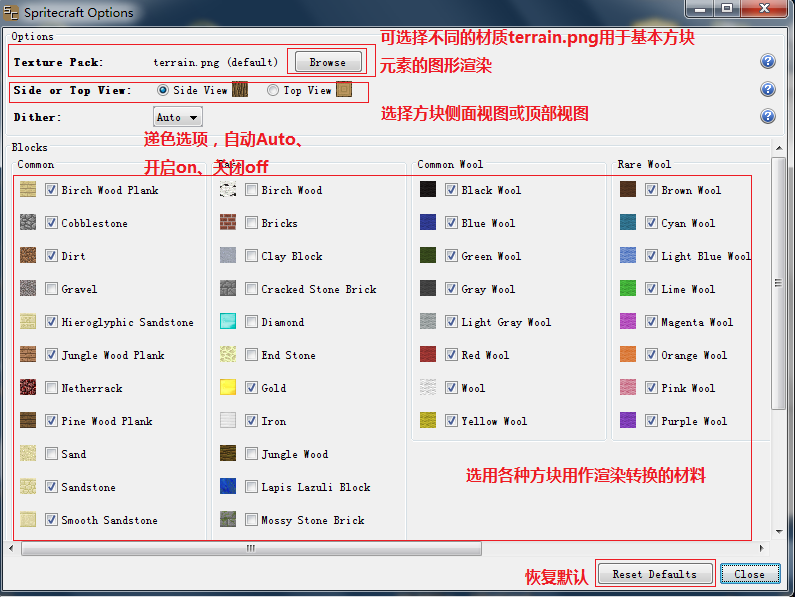The width and height of the screenshot is (795, 597).
Task: Click the help icon beside Texture Pack
Action: point(767,62)
